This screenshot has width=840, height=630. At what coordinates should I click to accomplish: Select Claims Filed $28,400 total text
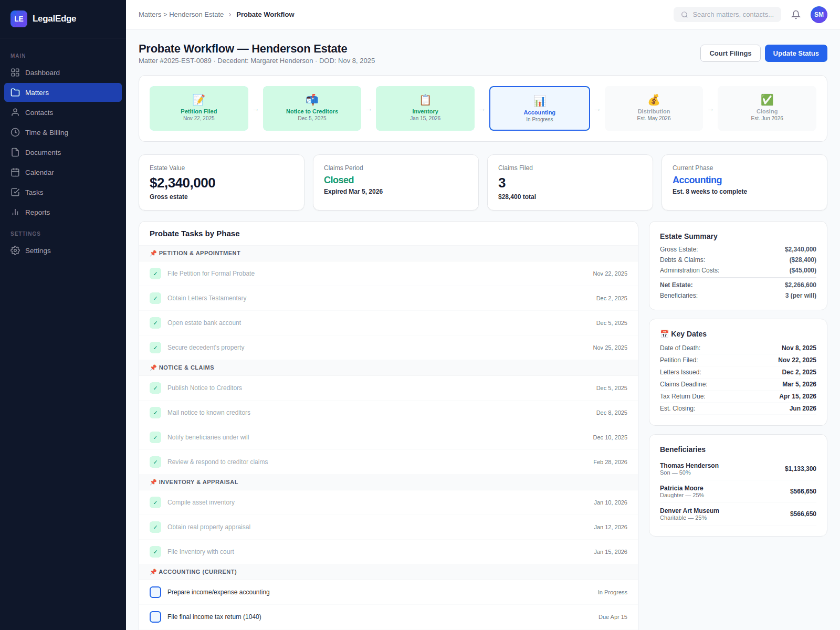[x=517, y=197]
